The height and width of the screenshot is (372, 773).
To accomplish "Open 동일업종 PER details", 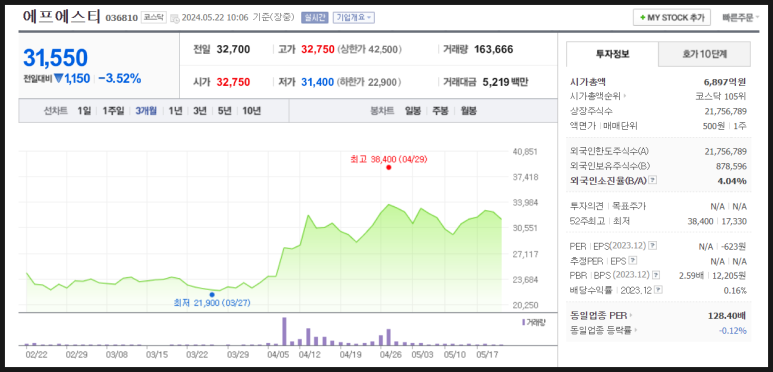I will click(601, 315).
